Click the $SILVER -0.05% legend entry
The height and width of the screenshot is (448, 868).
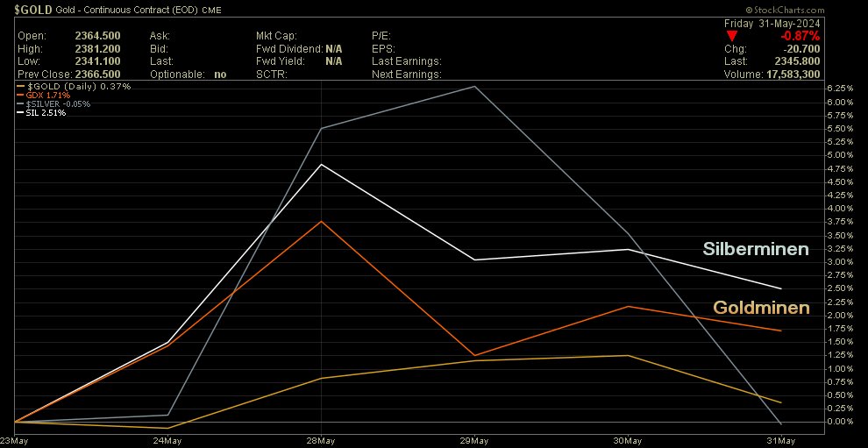[59, 103]
